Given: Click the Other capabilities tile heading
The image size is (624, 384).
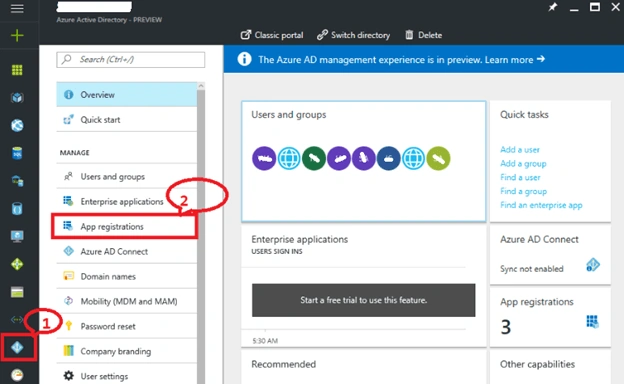Looking at the screenshot, I should pos(537,364).
